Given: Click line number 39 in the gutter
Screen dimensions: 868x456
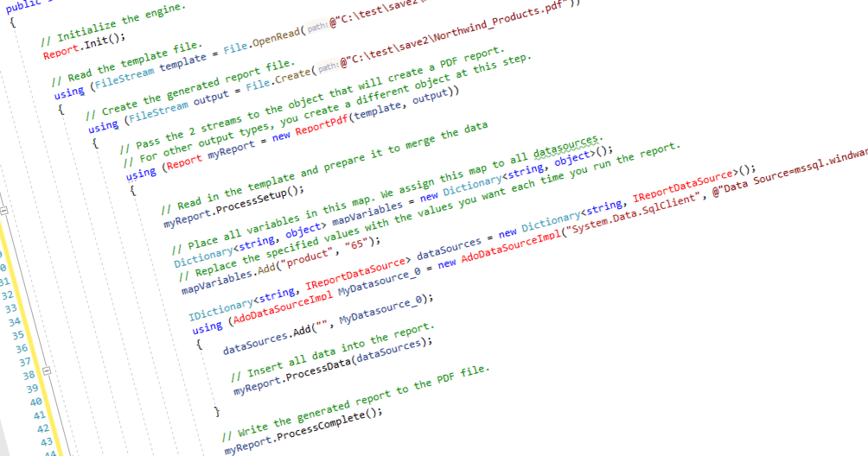Looking at the screenshot, I should [x=33, y=389].
